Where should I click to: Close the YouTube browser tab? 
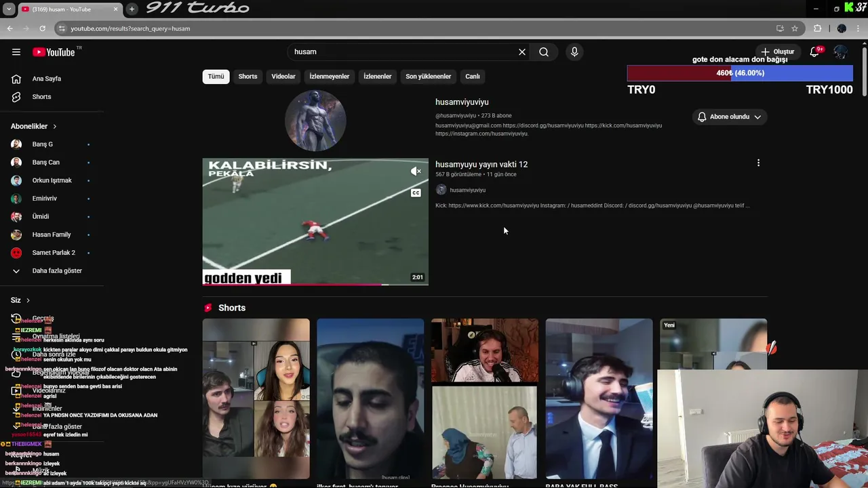point(115,9)
